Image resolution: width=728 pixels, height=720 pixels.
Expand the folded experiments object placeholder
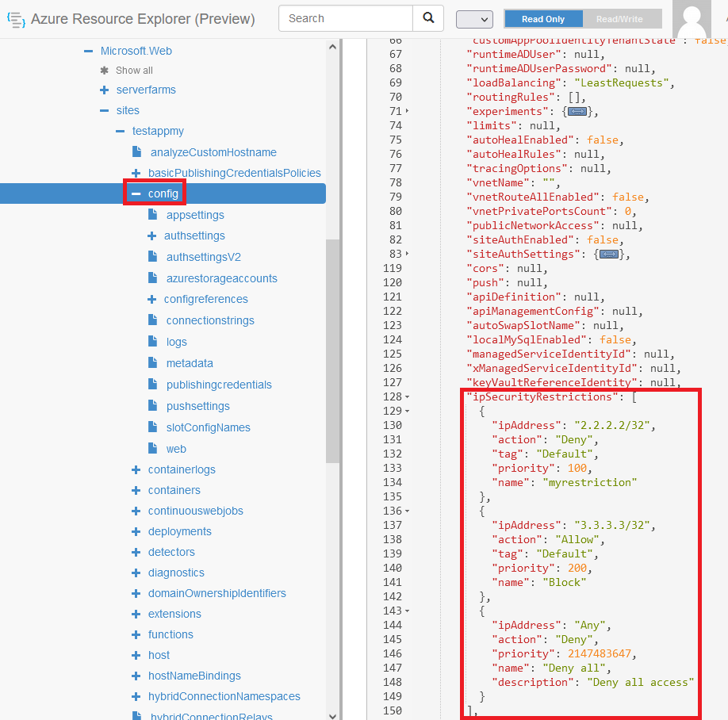pyautogui.click(x=577, y=112)
